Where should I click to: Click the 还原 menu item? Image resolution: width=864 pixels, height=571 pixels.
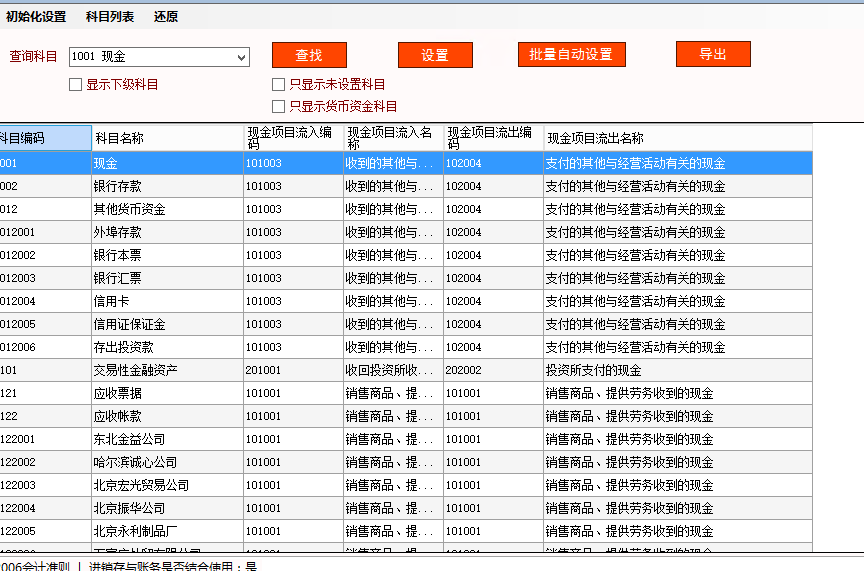coord(166,17)
